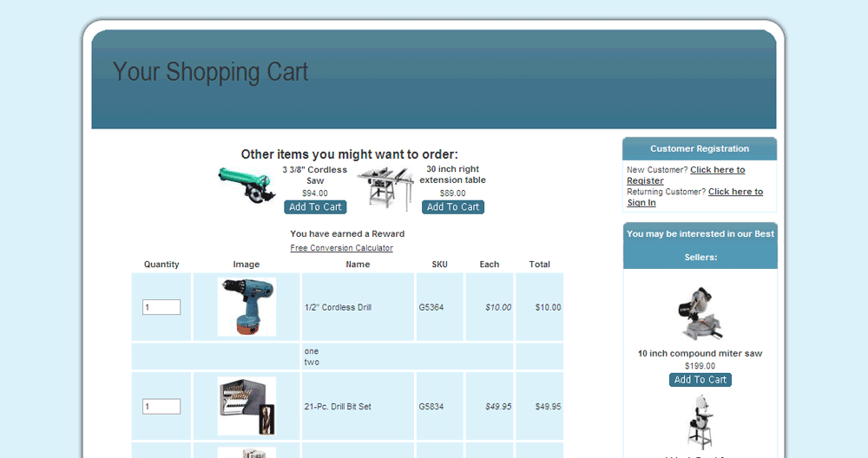Open the Free Conversion Calculator link
Viewport: 868px width, 458px height.
pyautogui.click(x=341, y=248)
